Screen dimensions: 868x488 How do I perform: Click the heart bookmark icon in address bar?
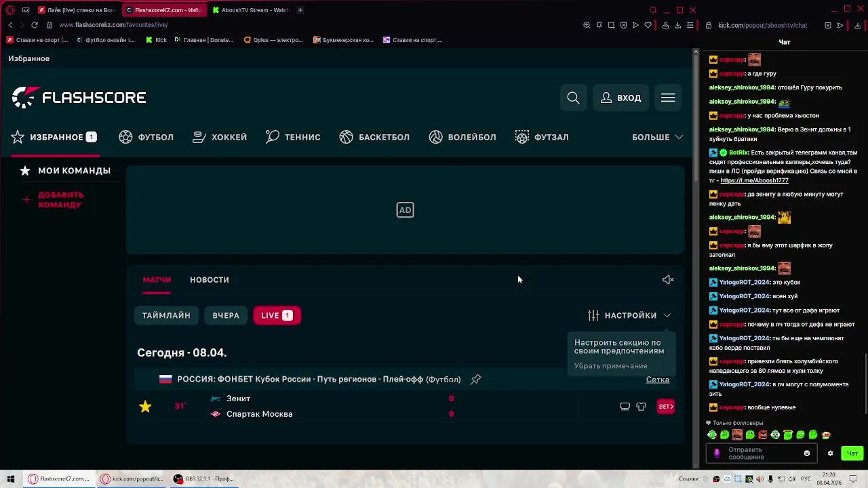click(648, 25)
